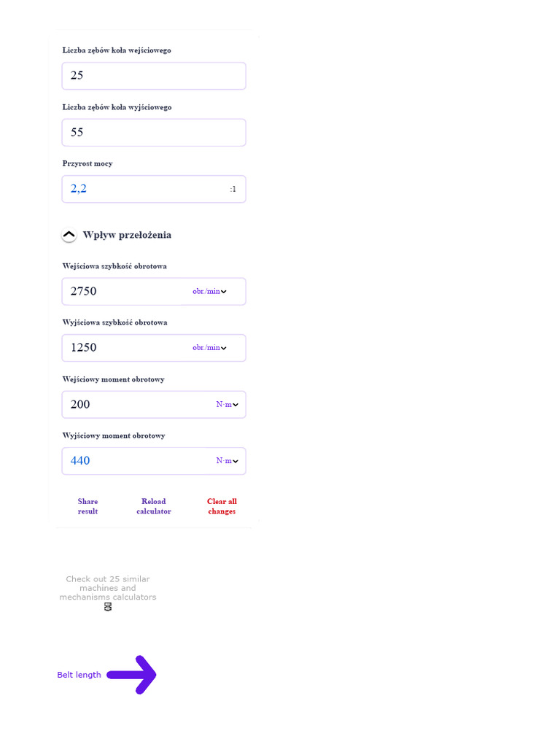Screen dimensions: 560x747
Task: Click the output speed field showing 1250
Action: point(124,348)
